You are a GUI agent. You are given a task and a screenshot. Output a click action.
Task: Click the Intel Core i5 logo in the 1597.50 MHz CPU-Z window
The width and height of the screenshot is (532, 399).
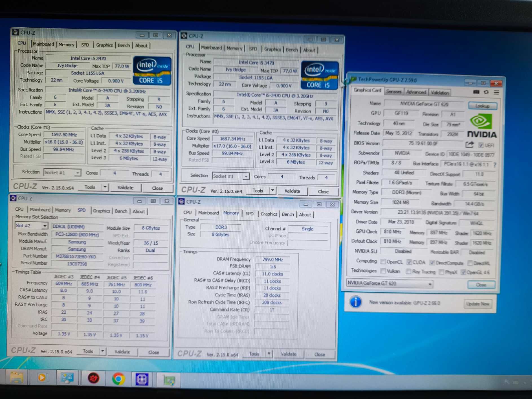pyautogui.click(x=152, y=71)
